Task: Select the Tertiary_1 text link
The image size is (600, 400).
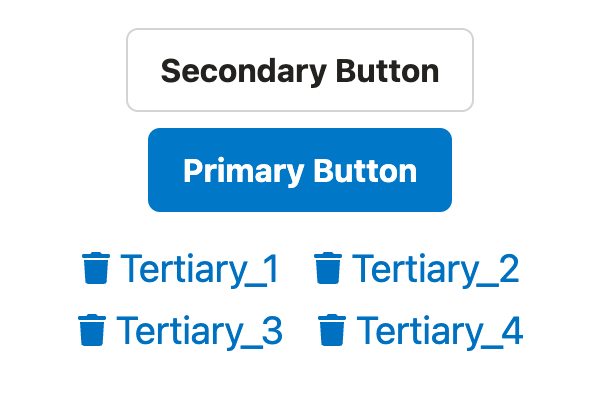Action: point(199,269)
